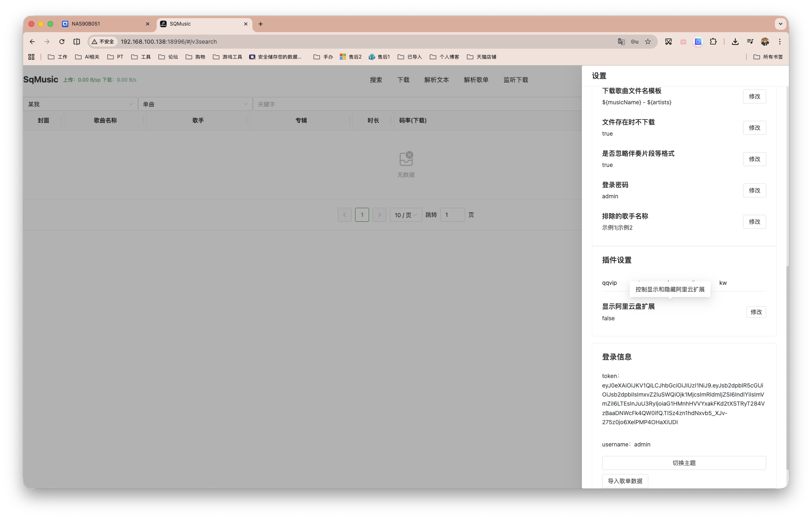Switch to the 解析歌单 tab
The height and width of the screenshot is (519, 812).
[476, 80]
